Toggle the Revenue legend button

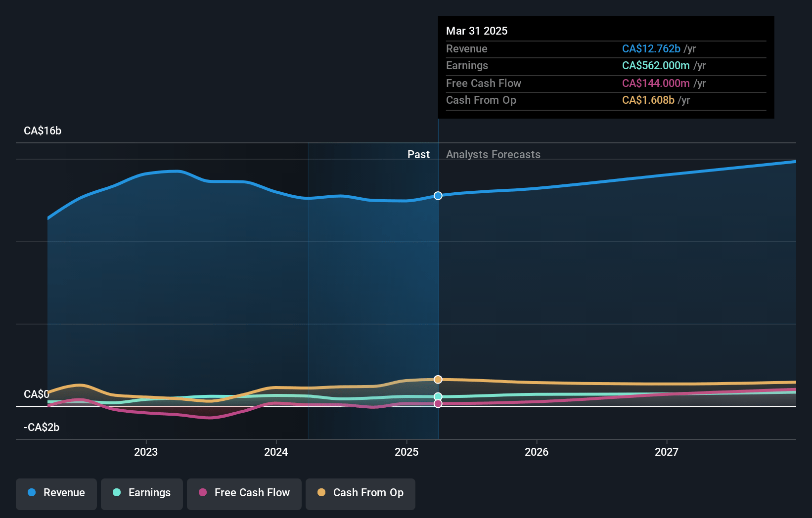point(56,493)
